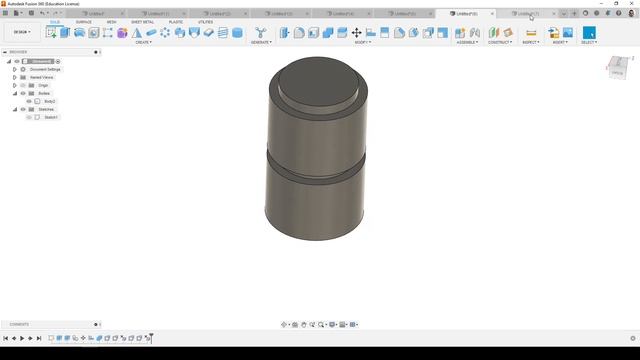Expand Document Settings node
The height and width of the screenshot is (360, 640).
[15, 69]
